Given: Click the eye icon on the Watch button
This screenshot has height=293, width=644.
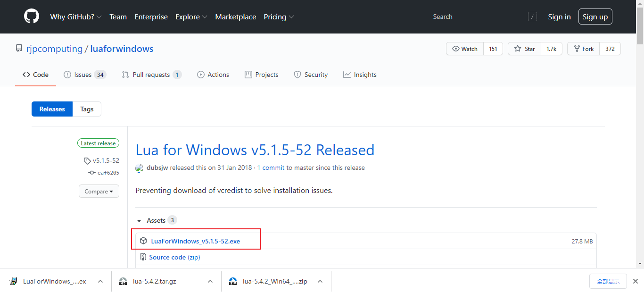Looking at the screenshot, I should 456,49.
